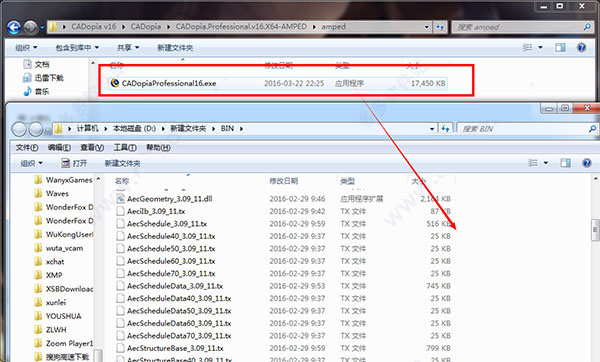Select the xunlei folder in the tree
The image size is (600, 362).
click(50, 302)
